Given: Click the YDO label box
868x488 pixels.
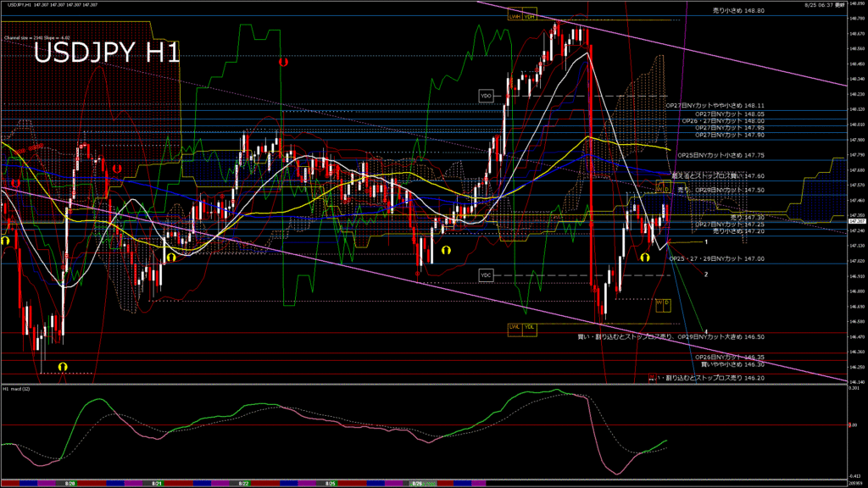Looking at the screenshot, I should [486, 96].
